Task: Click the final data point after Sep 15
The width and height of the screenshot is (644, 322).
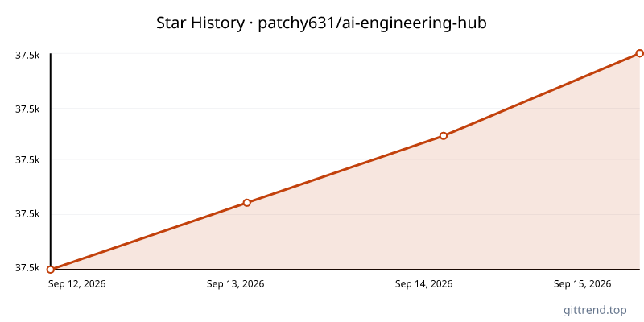Action: [x=639, y=53]
